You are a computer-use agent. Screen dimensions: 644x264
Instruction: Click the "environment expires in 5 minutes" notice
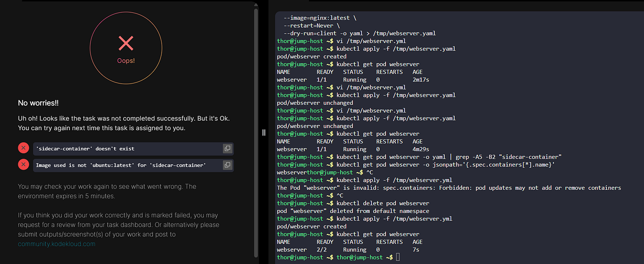107,191
